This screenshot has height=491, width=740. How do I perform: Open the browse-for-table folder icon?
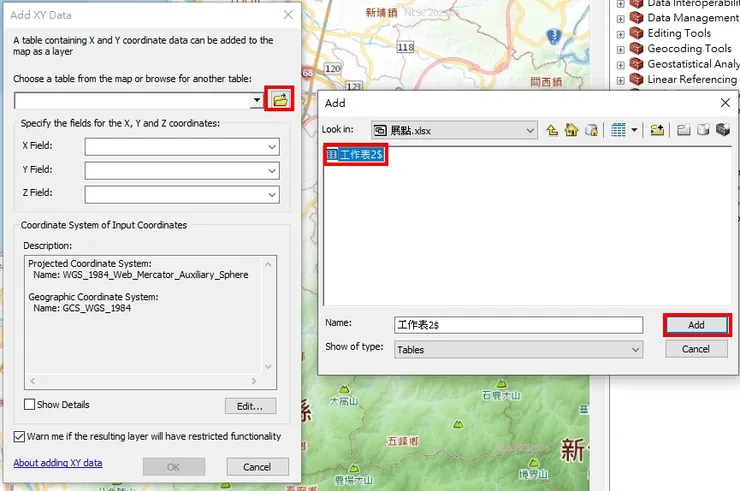tap(280, 99)
